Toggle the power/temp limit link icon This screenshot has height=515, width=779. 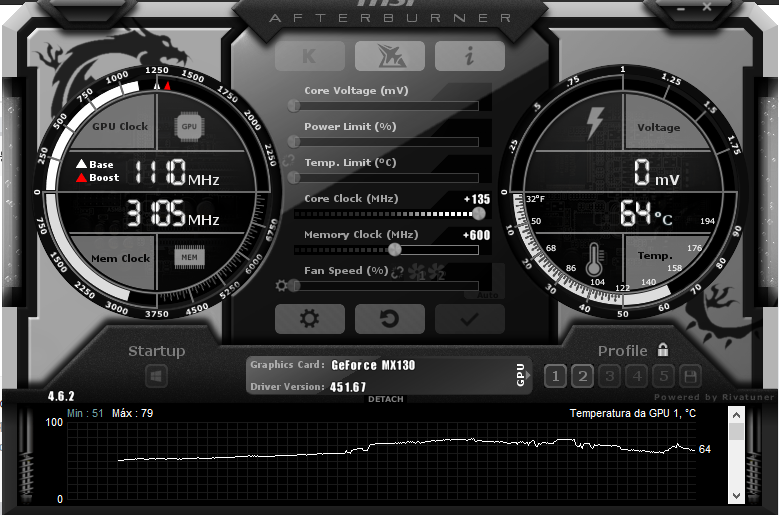pyautogui.click(x=289, y=160)
